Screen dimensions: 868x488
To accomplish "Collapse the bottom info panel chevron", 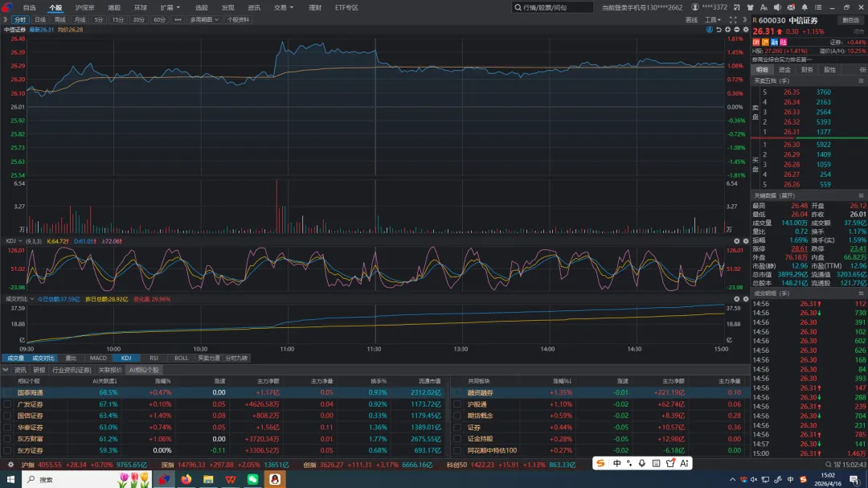I will click(x=6, y=370).
